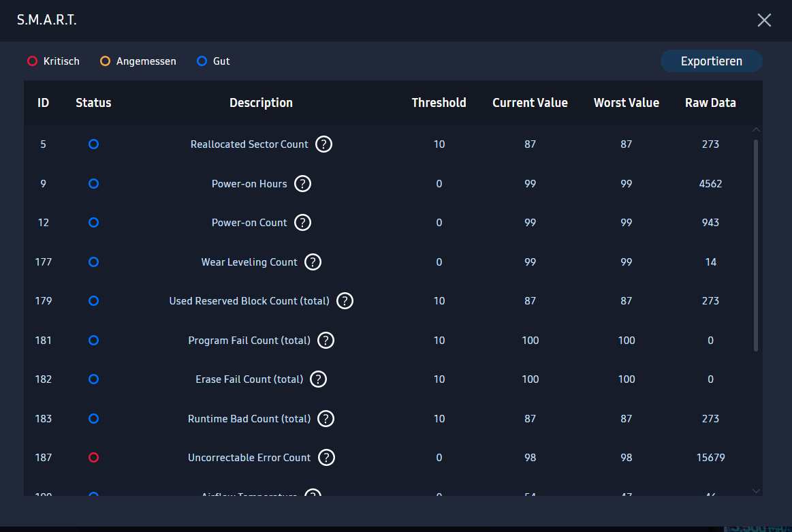Open help for Wear Leveling Count

[x=313, y=262]
